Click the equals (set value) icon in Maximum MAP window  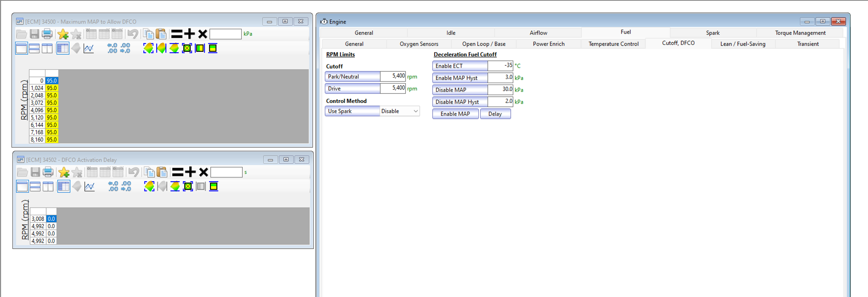click(x=177, y=34)
